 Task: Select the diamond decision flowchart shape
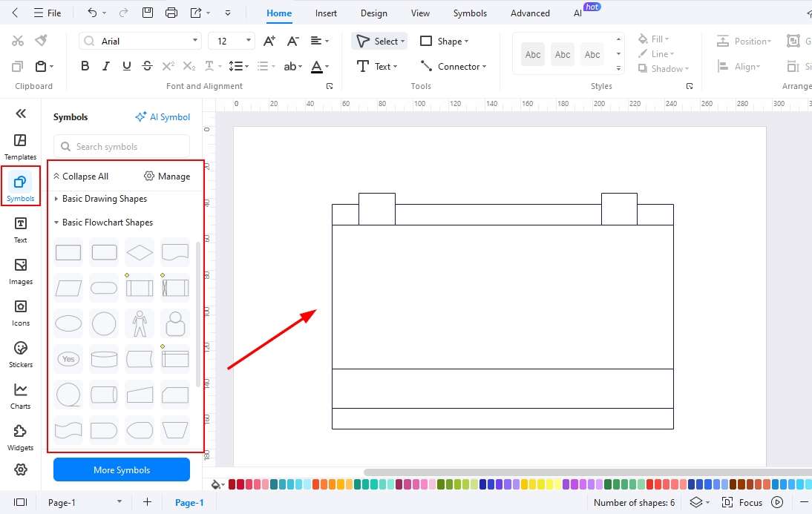pos(140,253)
